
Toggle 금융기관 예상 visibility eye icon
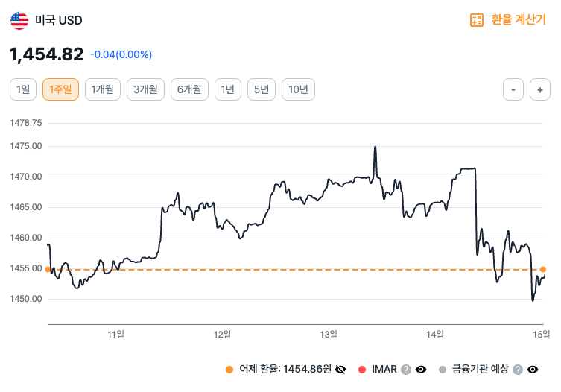click(x=533, y=369)
